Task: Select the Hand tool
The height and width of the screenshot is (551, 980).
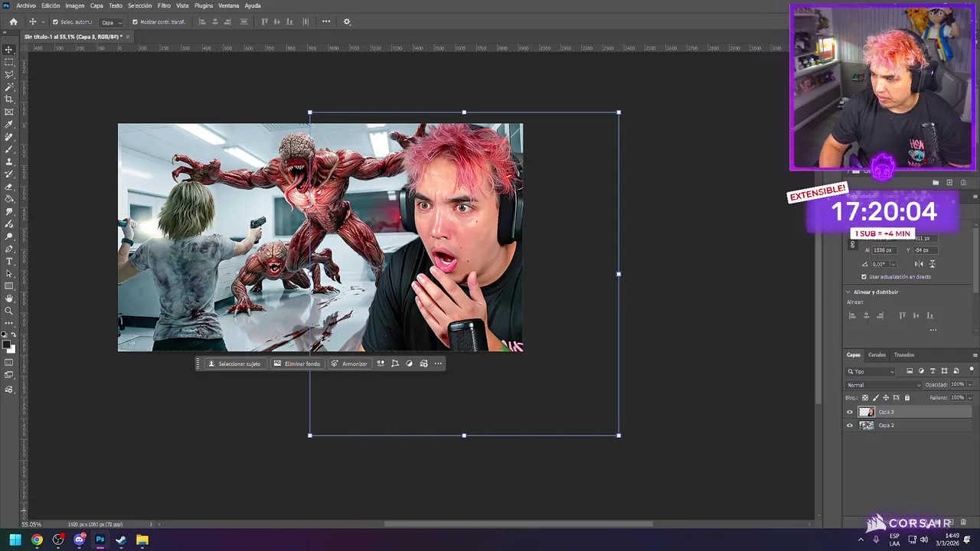Action: (x=9, y=298)
